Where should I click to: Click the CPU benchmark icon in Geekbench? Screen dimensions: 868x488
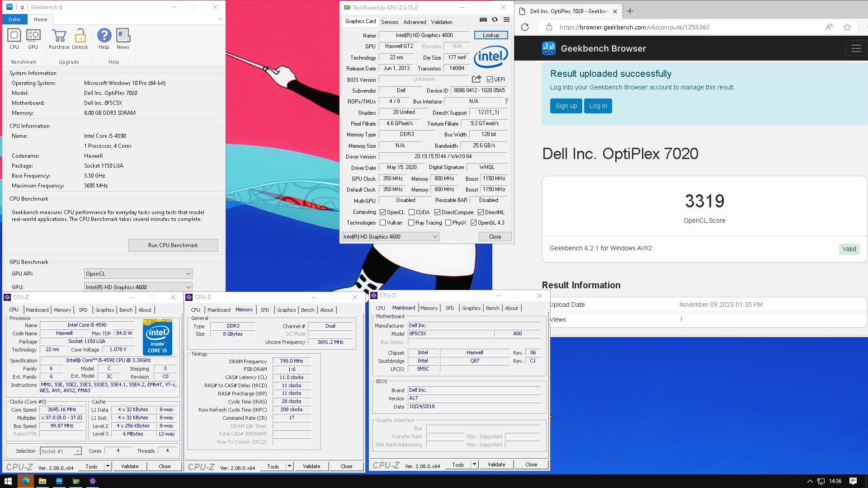(14, 38)
